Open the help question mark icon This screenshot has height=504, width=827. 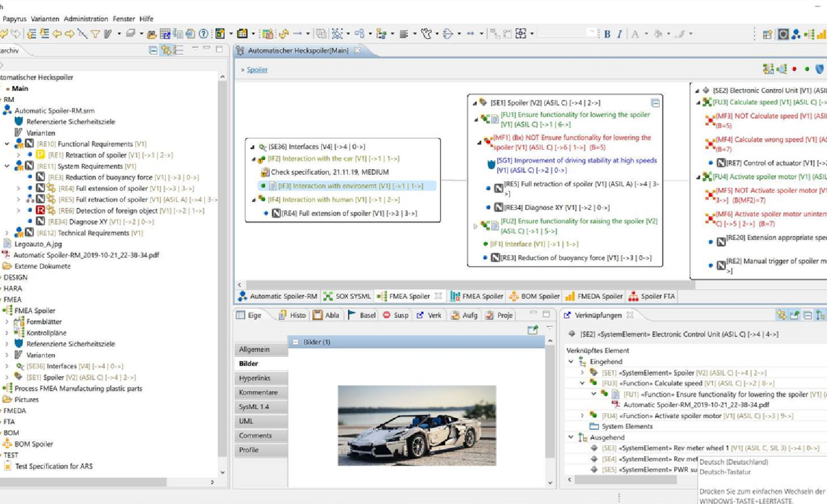[203, 34]
